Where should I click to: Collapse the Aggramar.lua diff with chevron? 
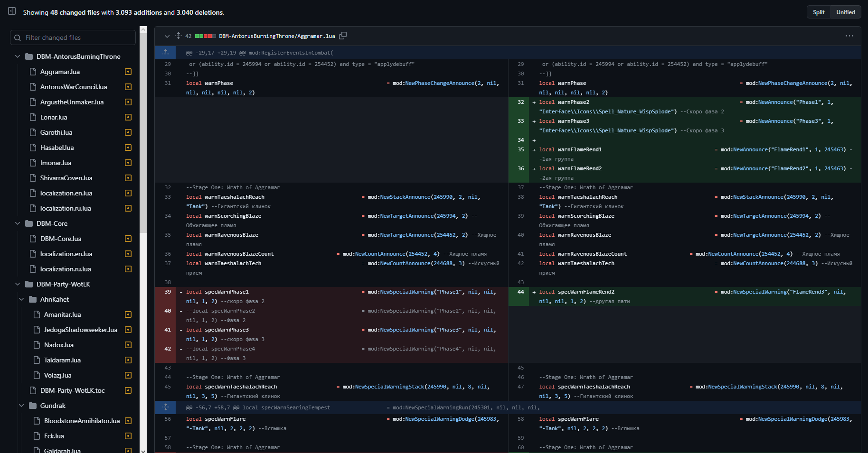pyautogui.click(x=167, y=36)
